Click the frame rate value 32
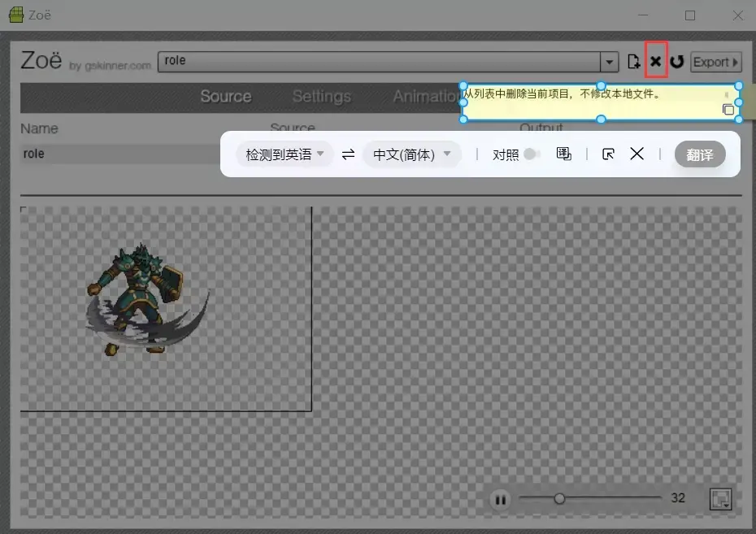Image resolution: width=756 pixels, height=534 pixels. 678,498
